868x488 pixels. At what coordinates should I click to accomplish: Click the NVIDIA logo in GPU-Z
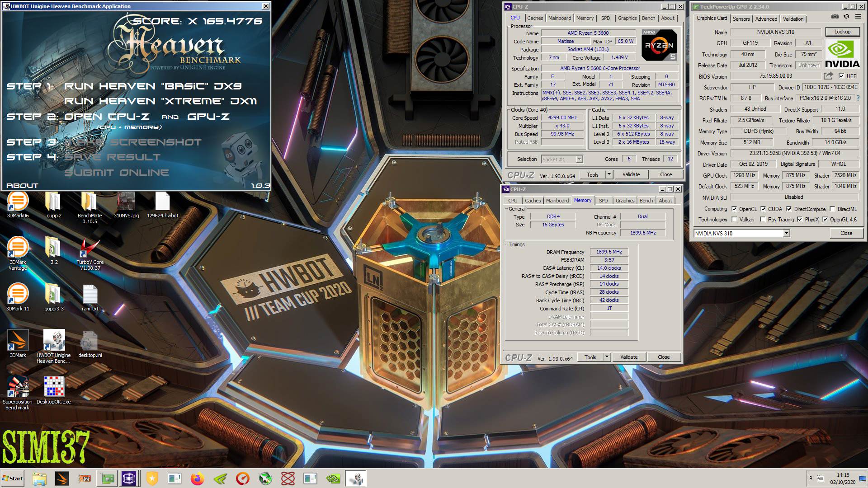(x=842, y=54)
